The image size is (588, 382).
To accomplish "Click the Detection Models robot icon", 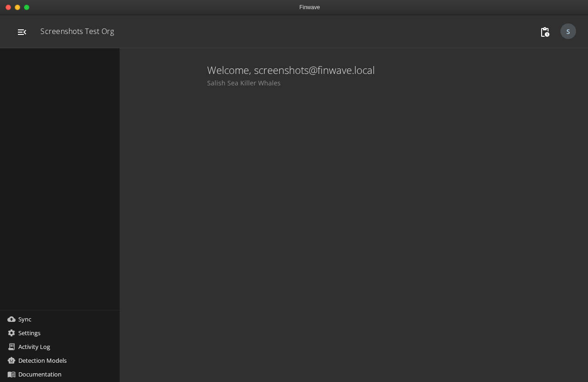I will [x=11, y=360].
